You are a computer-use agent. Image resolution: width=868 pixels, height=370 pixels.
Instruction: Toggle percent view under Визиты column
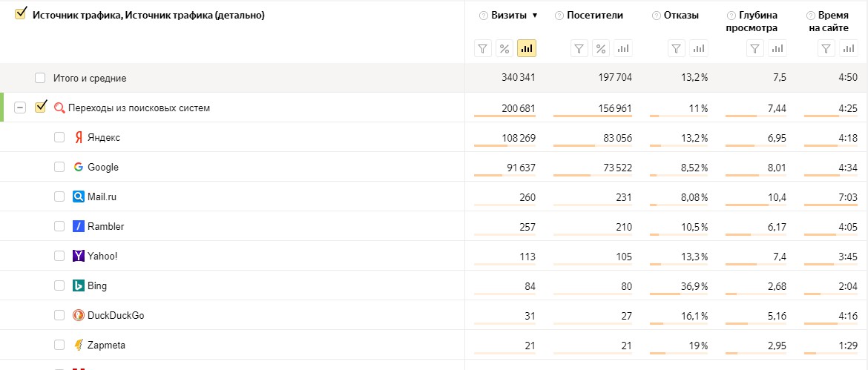point(504,49)
